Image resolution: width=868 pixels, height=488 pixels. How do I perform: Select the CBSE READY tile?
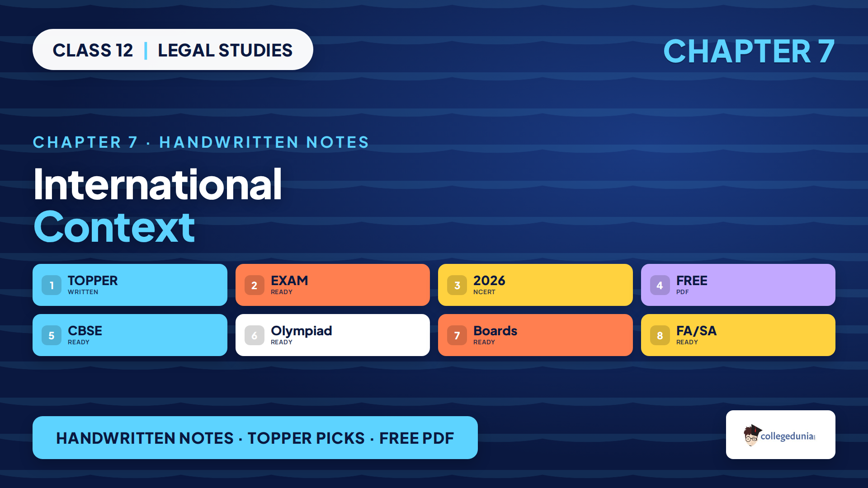click(130, 335)
